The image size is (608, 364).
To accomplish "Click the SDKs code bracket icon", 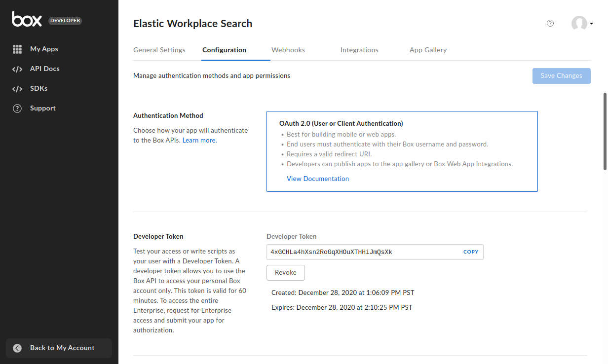I will click(17, 89).
